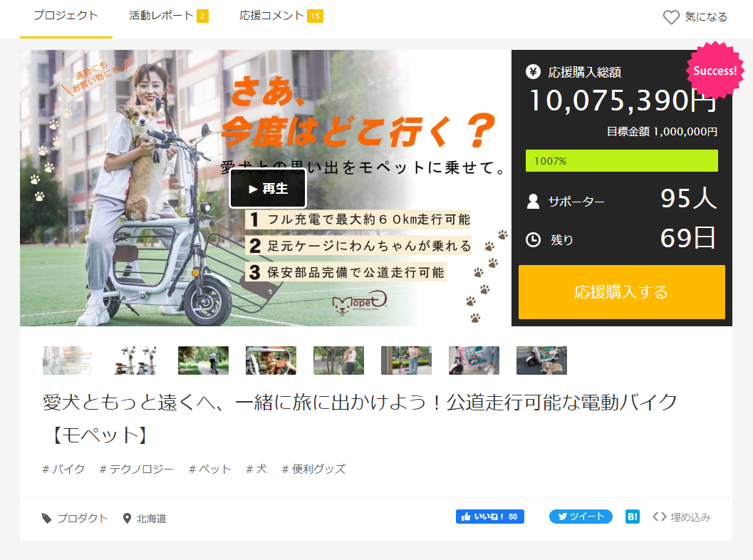Switch to the 応援コメント tab
The width and height of the screenshot is (753, 560).
[281, 16]
